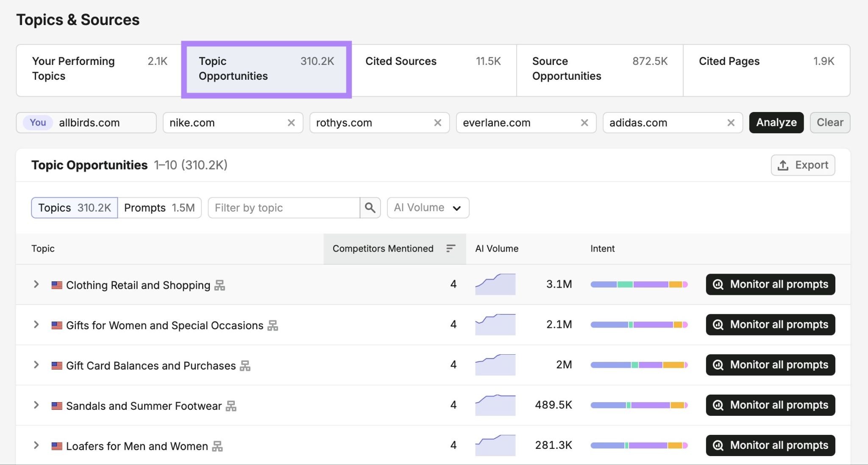Open the Cited Pages tab
This screenshot has width=868, height=465.
pyautogui.click(x=767, y=70)
